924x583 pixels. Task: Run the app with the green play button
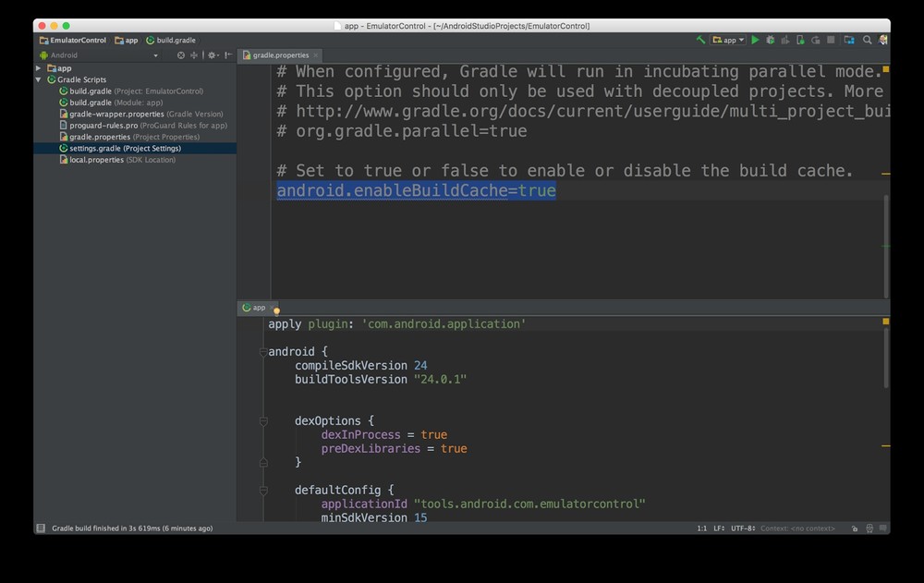(755, 41)
